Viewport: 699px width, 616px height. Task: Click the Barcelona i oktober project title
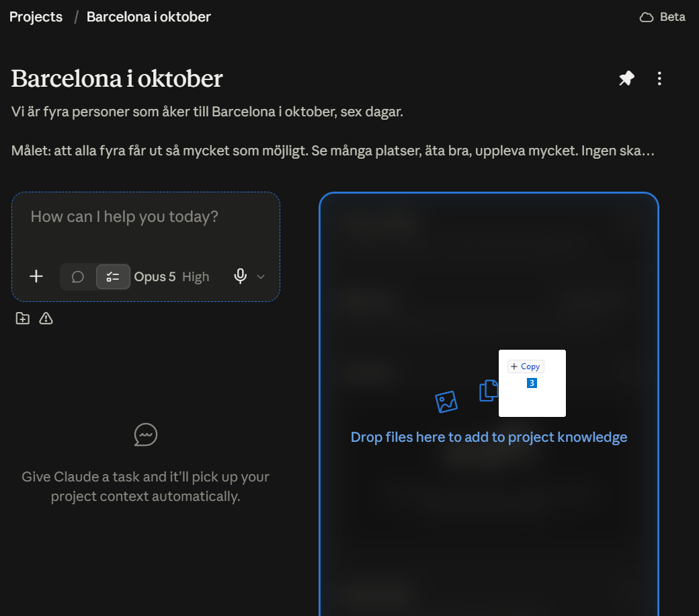117,79
